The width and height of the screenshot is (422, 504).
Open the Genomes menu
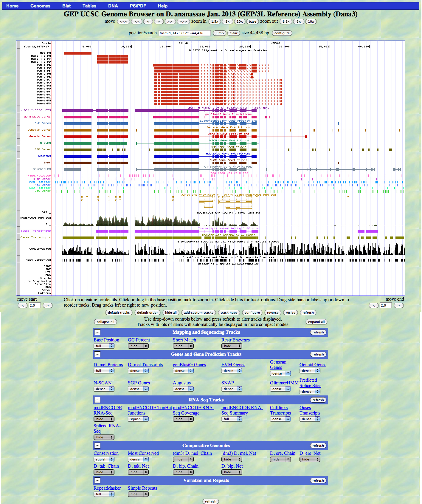(40, 6)
